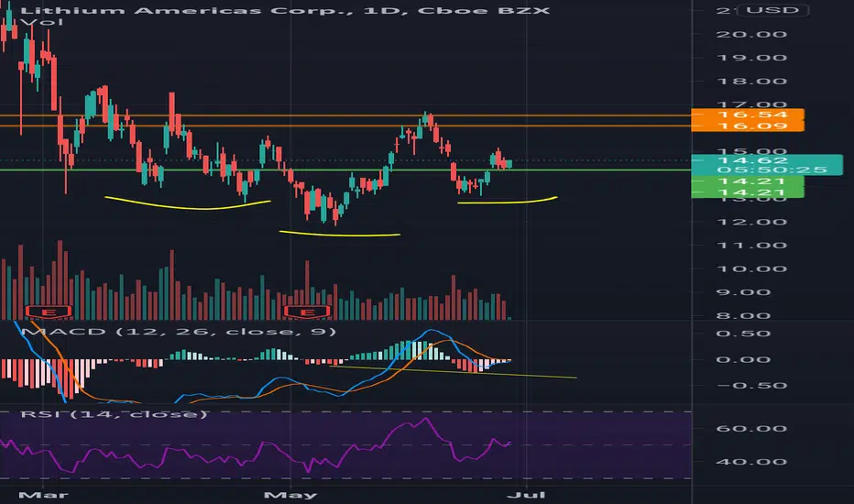Click the 12.00 price axis value
This screenshot has width=854, height=504.
click(x=751, y=223)
